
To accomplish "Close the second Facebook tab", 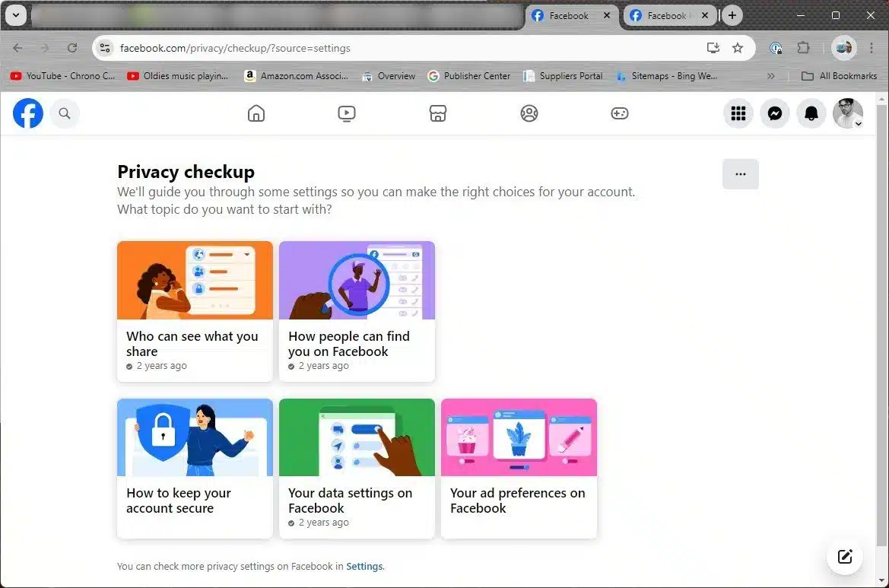I will pos(705,15).
